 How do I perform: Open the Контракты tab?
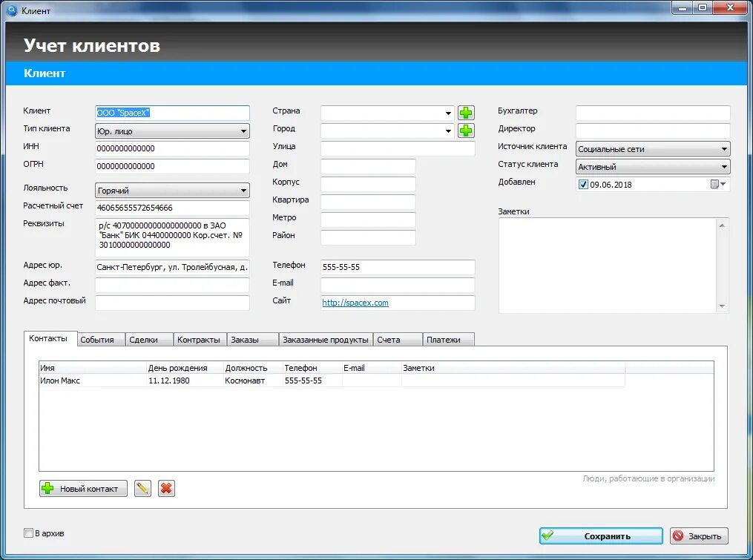pos(200,340)
